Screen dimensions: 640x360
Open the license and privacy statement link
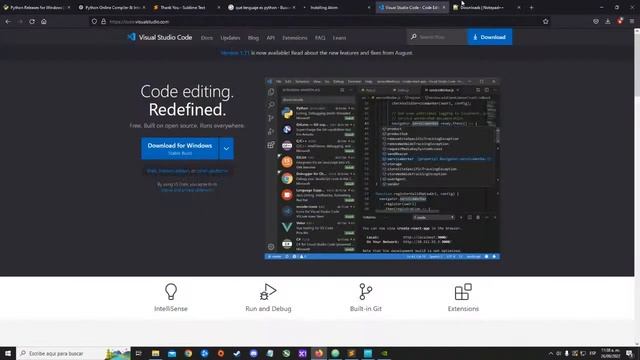[187, 190]
